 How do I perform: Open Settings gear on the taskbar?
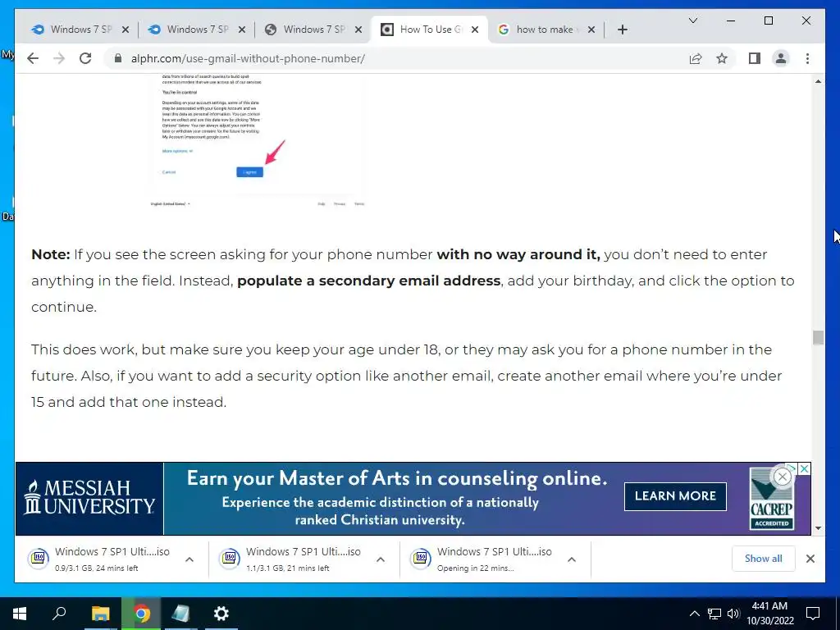click(x=221, y=614)
